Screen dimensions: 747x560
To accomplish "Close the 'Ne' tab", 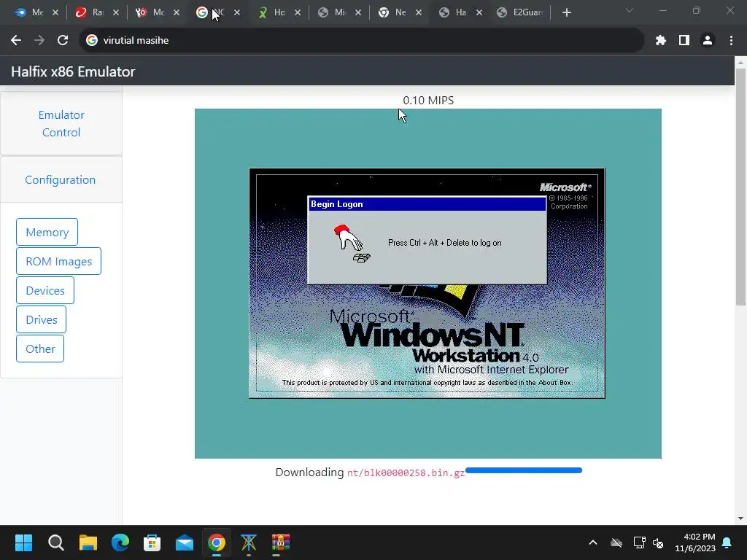I will (x=418, y=12).
